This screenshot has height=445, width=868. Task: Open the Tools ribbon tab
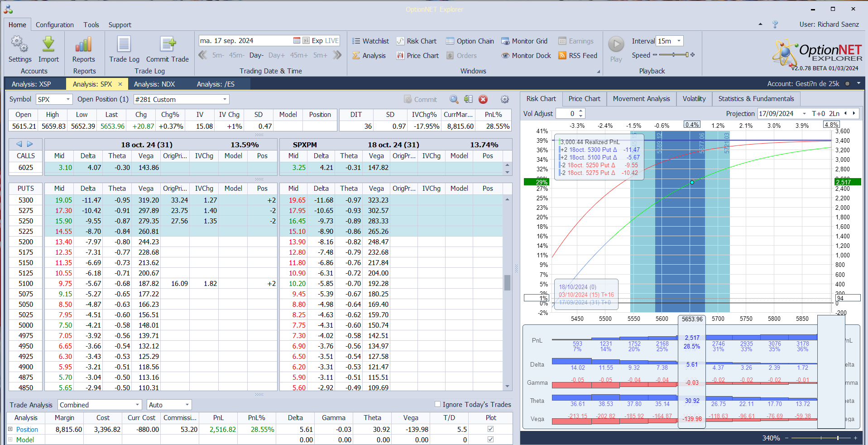91,25
